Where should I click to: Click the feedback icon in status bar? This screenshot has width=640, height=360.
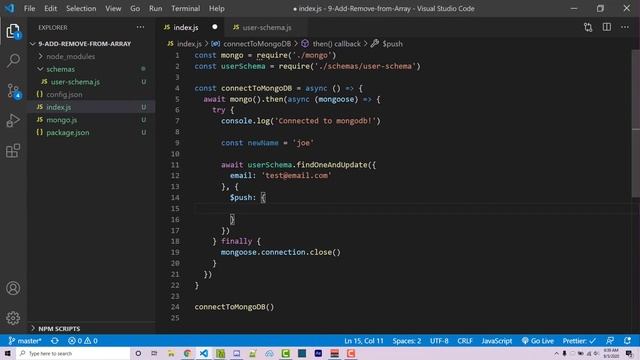point(610,341)
